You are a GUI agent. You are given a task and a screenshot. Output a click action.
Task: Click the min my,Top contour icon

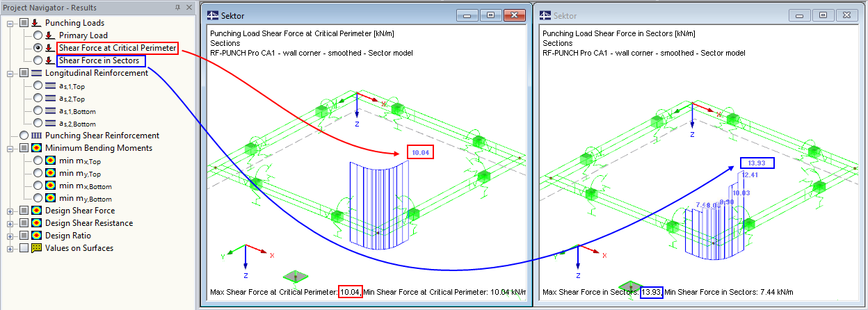pyautogui.click(x=51, y=173)
